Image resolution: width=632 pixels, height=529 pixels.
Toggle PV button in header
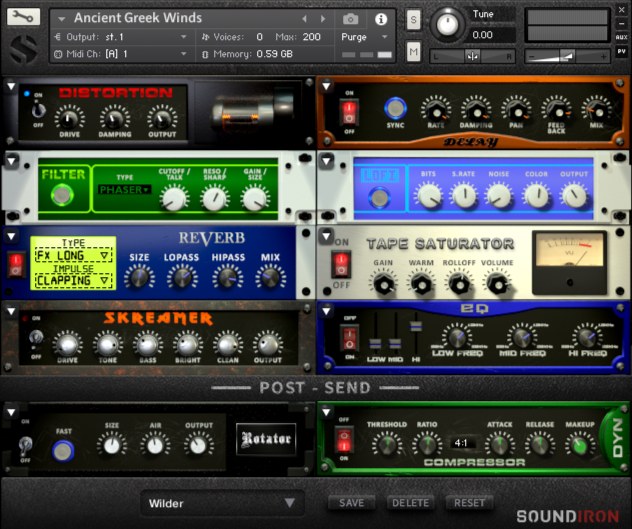coord(621,51)
